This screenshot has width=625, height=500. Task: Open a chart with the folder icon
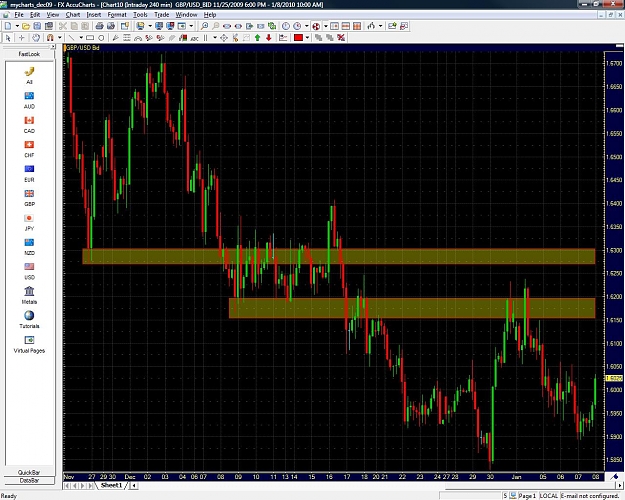click(26, 26)
